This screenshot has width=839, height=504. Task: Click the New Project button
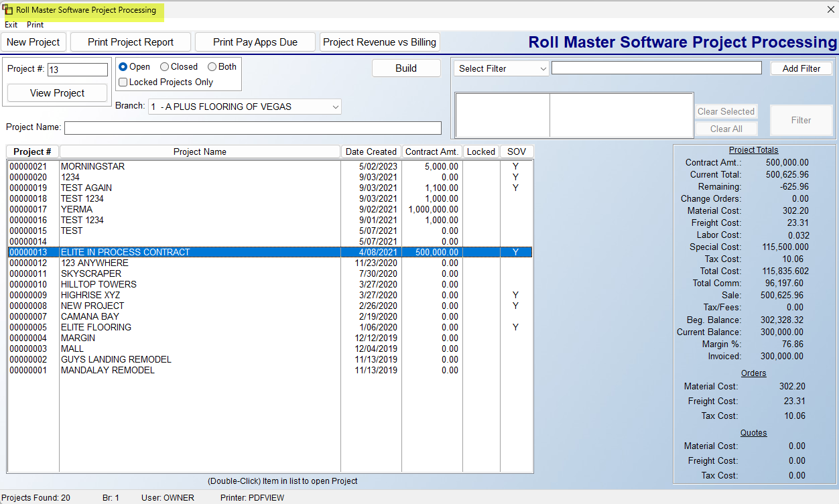coord(34,42)
